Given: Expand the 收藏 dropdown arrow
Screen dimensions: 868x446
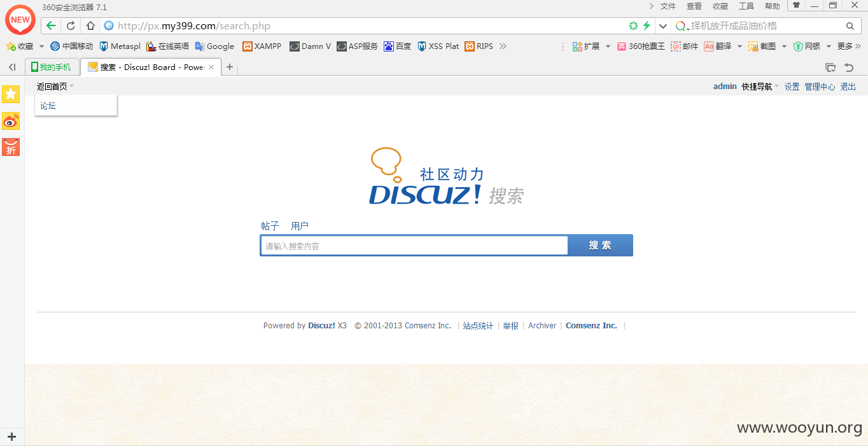Looking at the screenshot, I should tap(42, 46).
